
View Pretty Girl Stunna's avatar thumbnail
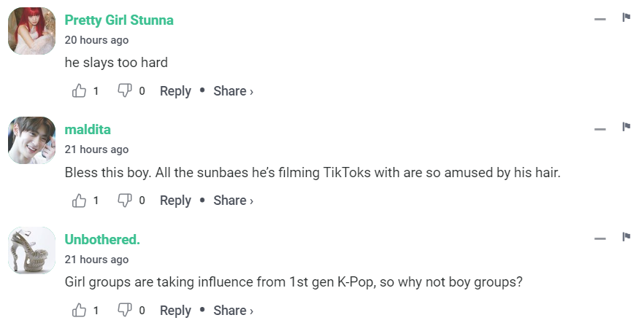(x=31, y=31)
